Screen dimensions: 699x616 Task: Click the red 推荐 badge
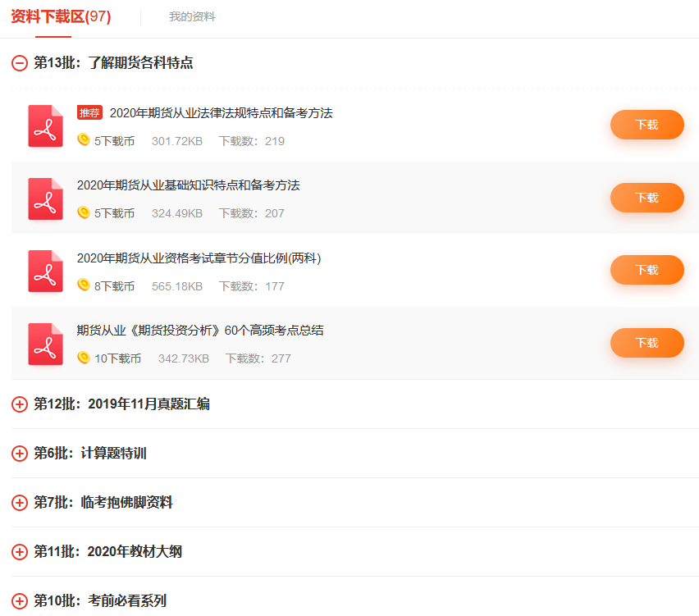pos(89,113)
